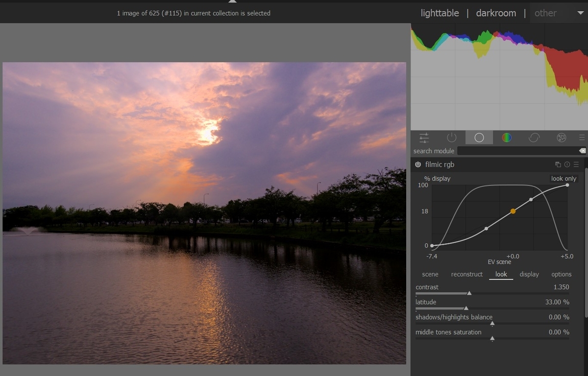Open the options tab in filmic

click(562, 274)
